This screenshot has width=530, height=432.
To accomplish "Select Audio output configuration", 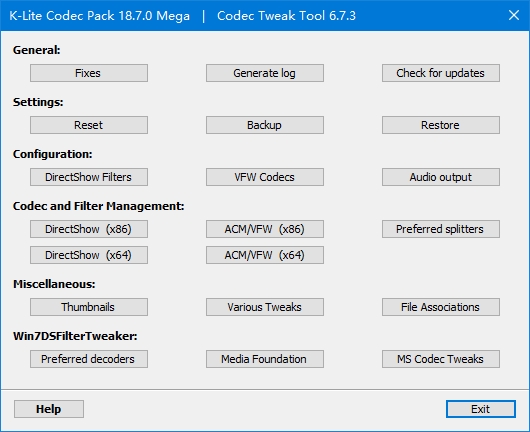I will (x=441, y=177).
